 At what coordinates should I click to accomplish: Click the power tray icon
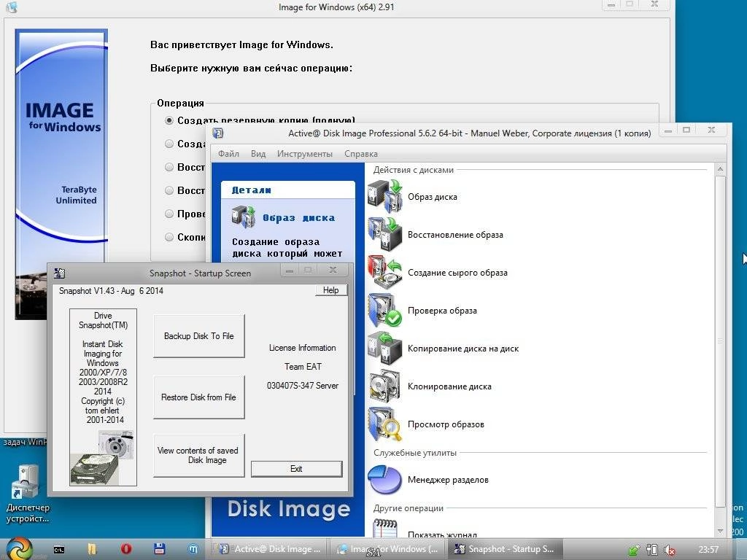tap(652, 550)
